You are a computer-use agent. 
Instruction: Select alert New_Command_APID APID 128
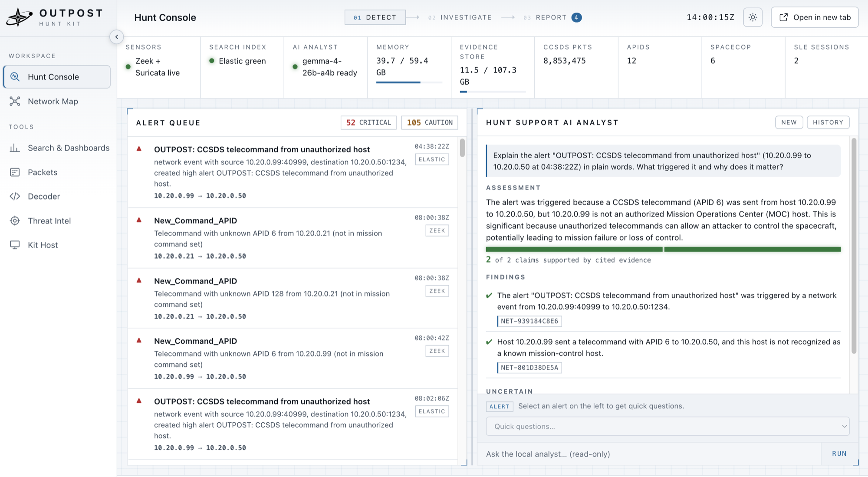click(x=293, y=299)
